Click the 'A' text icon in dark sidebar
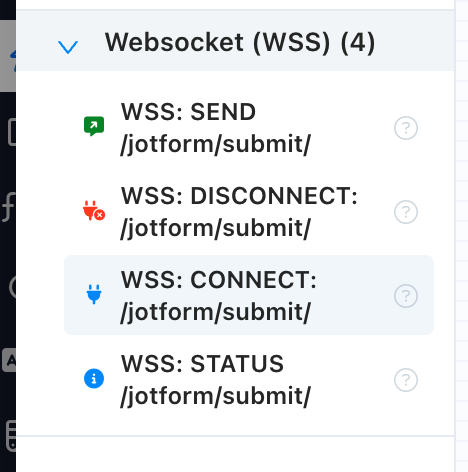Image resolution: width=468 pixels, height=472 pixels. click(9, 360)
